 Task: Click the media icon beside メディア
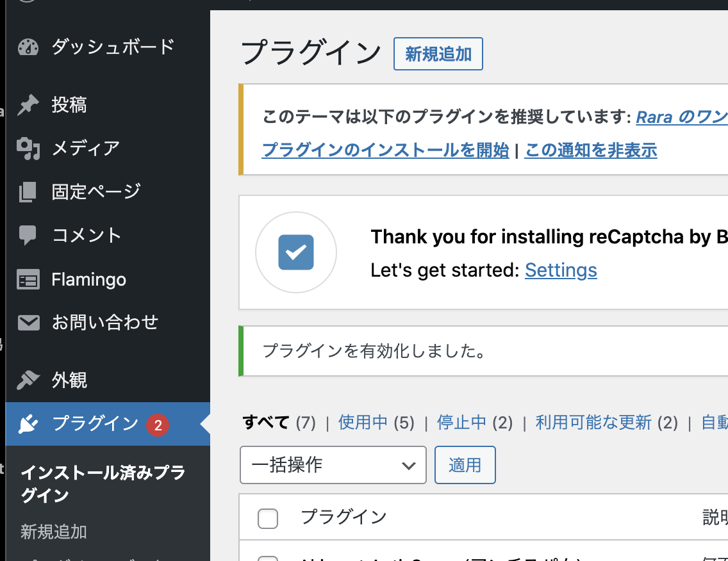[28, 149]
